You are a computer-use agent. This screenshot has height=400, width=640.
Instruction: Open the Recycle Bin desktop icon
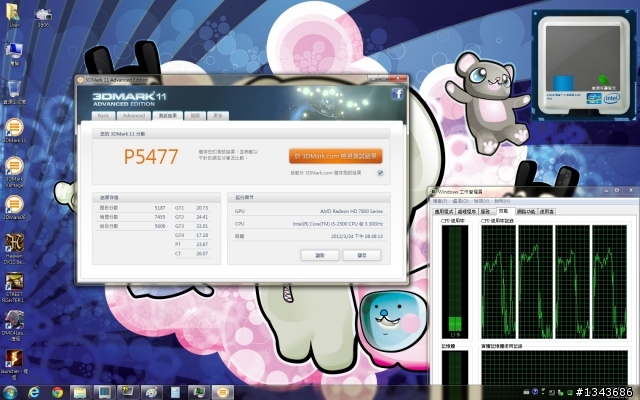pos(14,92)
